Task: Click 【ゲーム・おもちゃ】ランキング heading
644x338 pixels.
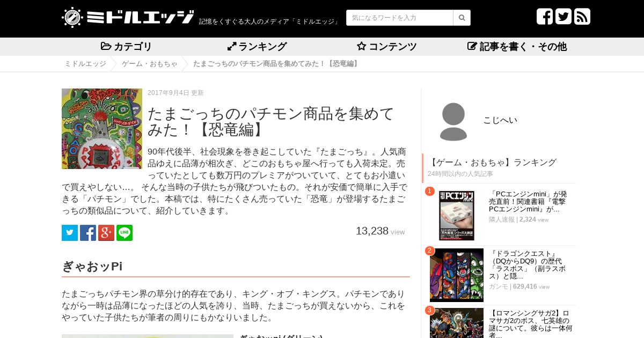Action: point(492,163)
